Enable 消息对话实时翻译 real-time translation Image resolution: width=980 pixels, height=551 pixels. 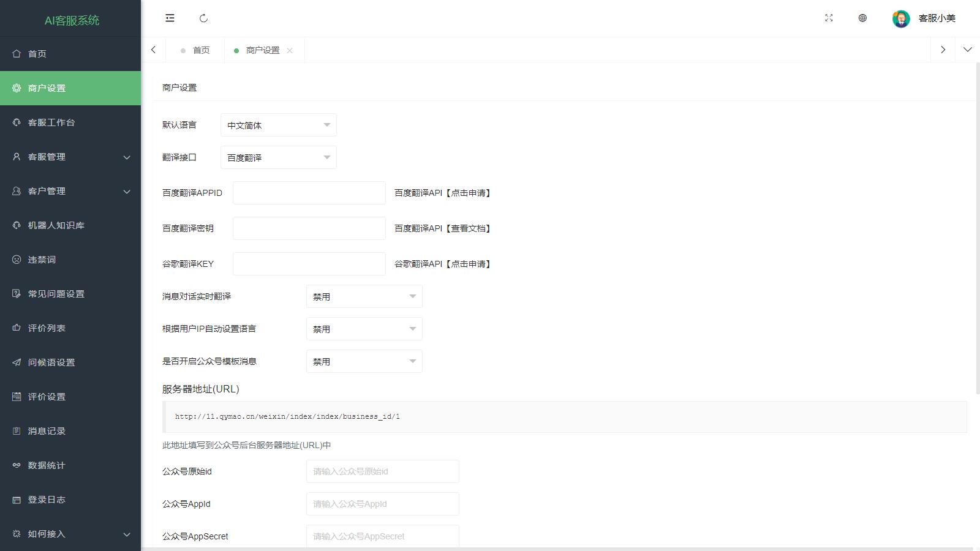pos(364,296)
